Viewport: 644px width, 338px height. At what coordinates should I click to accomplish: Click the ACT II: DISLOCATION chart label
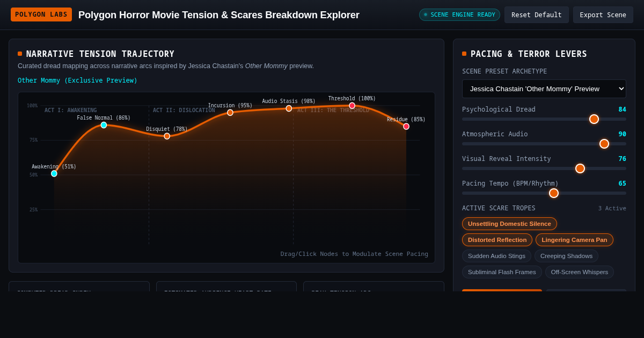[x=184, y=111]
